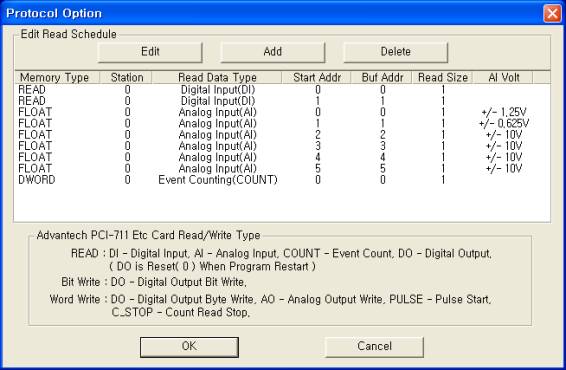
Task: Select the DWORD Event Counting row
Action: point(282,180)
